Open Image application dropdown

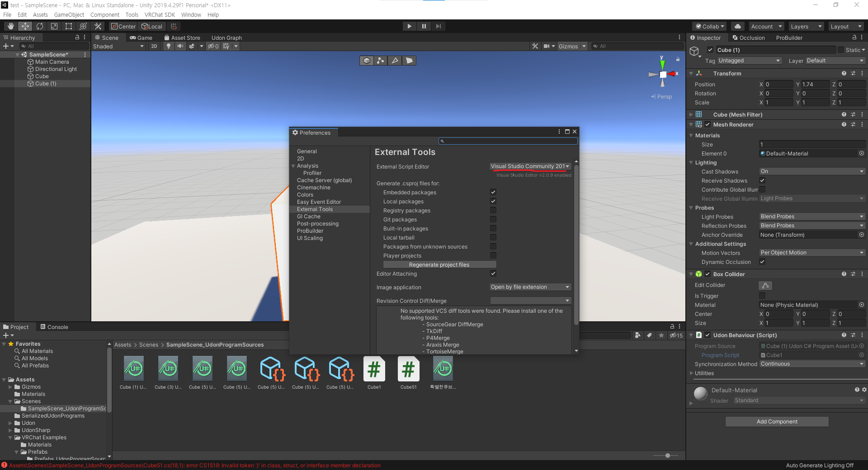click(530, 287)
